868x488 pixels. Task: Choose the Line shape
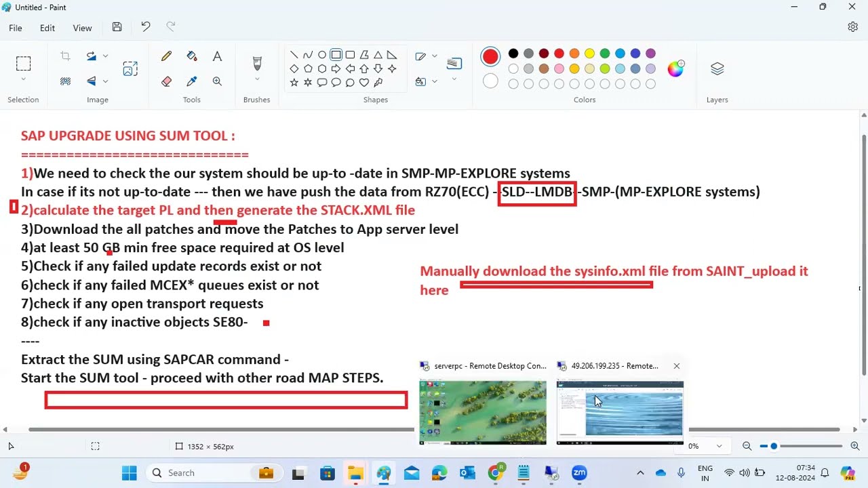[294, 55]
